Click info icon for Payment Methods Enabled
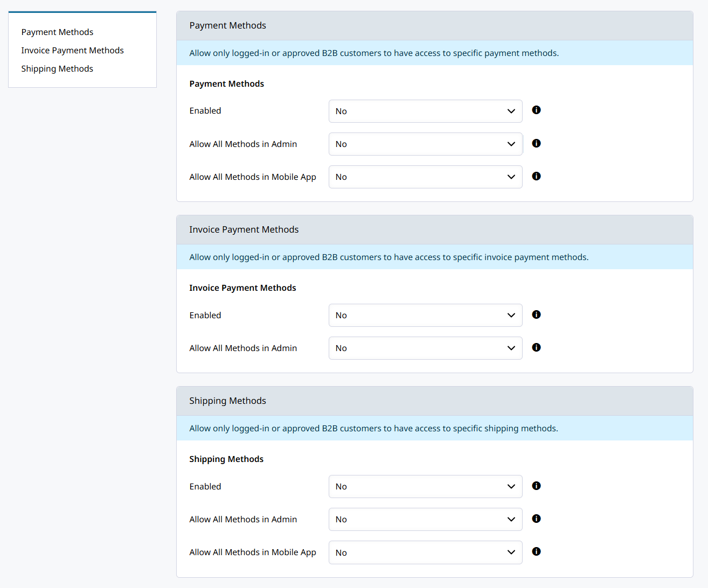Viewport: 708px width, 588px height. (536, 110)
